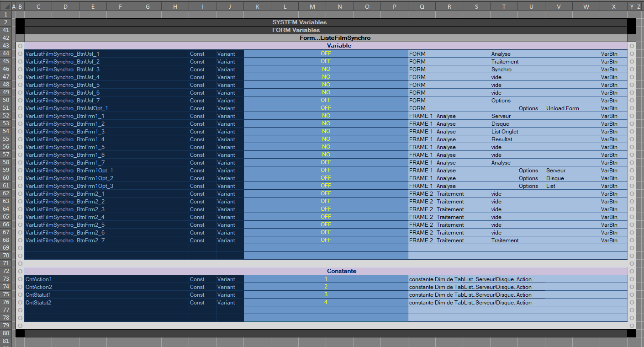Click the left circle marker in row 47
The height and width of the screenshot is (347, 644).
[20, 77]
